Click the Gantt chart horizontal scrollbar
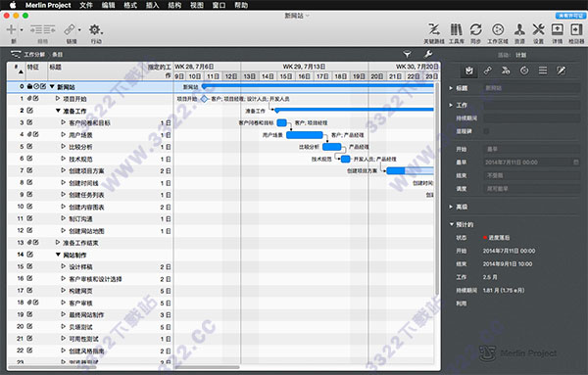 [x=207, y=367]
